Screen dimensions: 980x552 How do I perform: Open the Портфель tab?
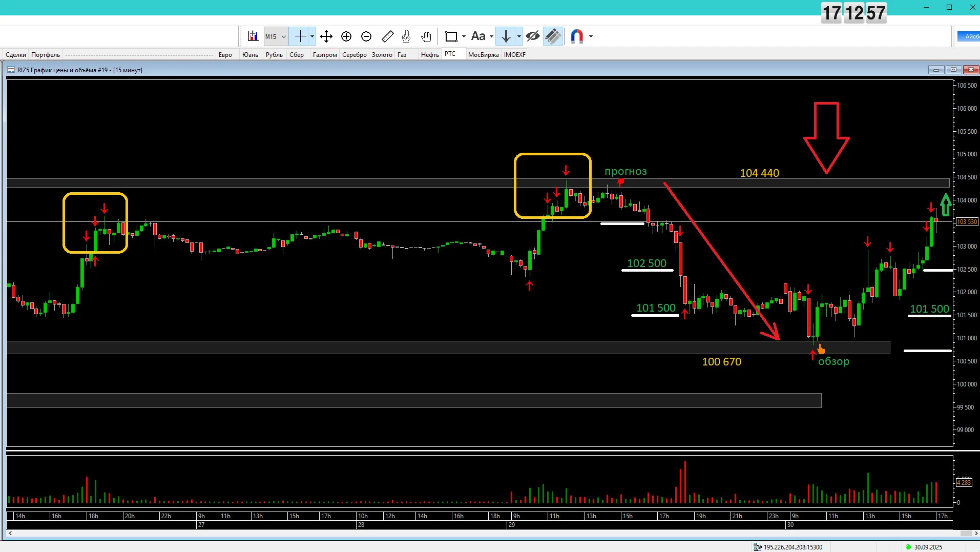(46, 55)
